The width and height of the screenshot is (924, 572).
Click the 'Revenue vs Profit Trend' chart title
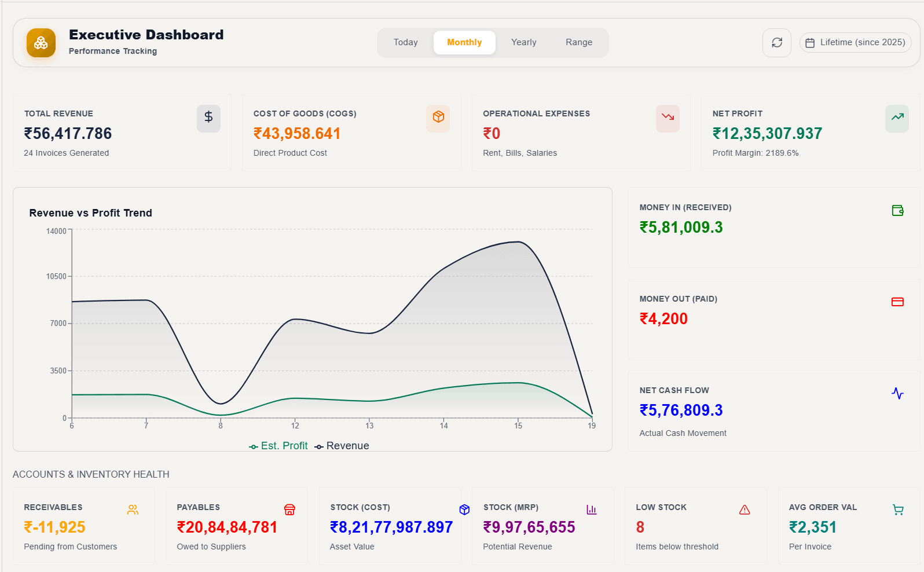[91, 213]
